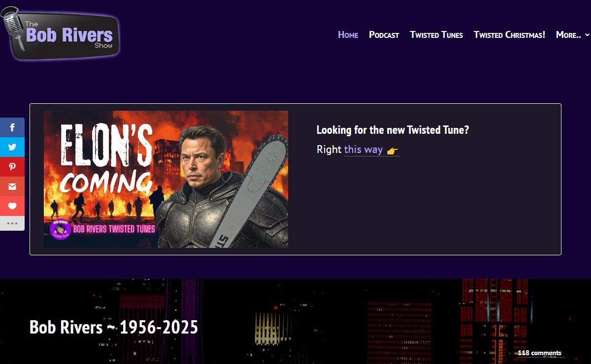Open the 118 comments link

(x=539, y=353)
